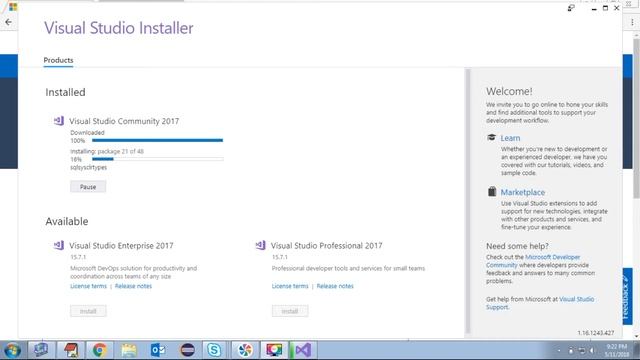Click Install under Visual Studio Professional 2017
This screenshot has width=640, height=360.
coord(290,311)
